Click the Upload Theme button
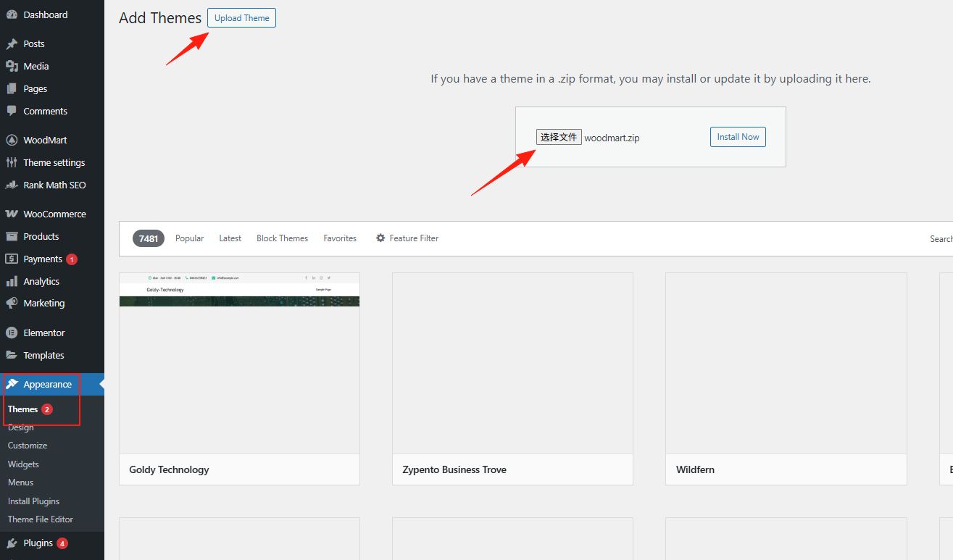The height and width of the screenshot is (560, 953). click(241, 18)
